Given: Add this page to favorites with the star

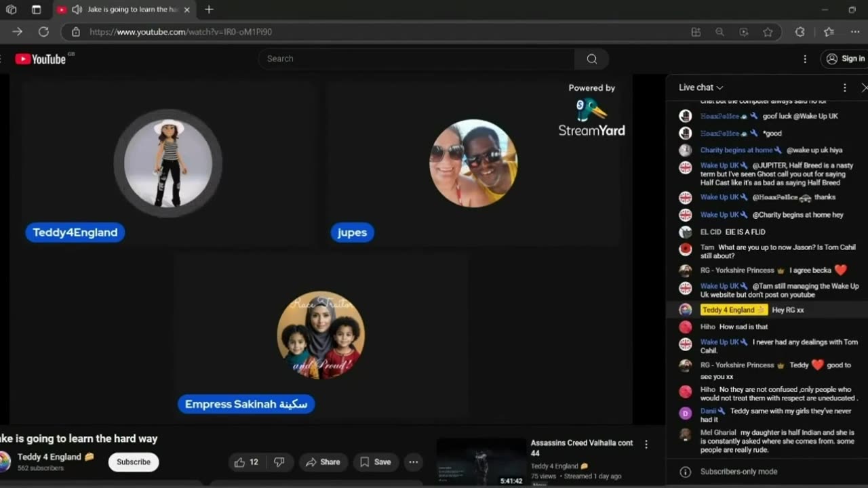Looking at the screenshot, I should coord(768,32).
